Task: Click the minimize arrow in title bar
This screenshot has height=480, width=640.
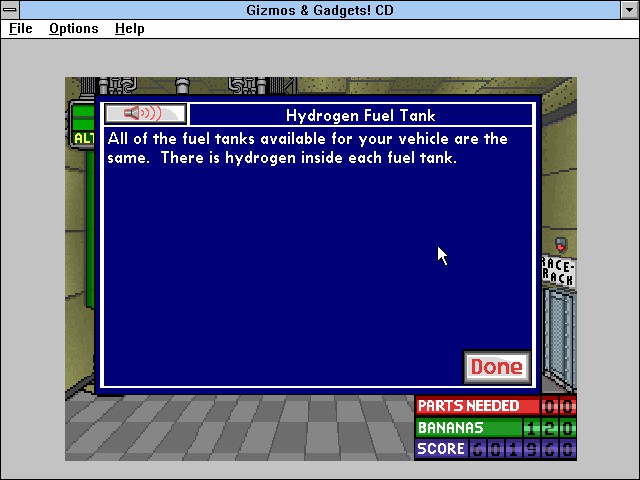Action: pyautogui.click(x=630, y=10)
